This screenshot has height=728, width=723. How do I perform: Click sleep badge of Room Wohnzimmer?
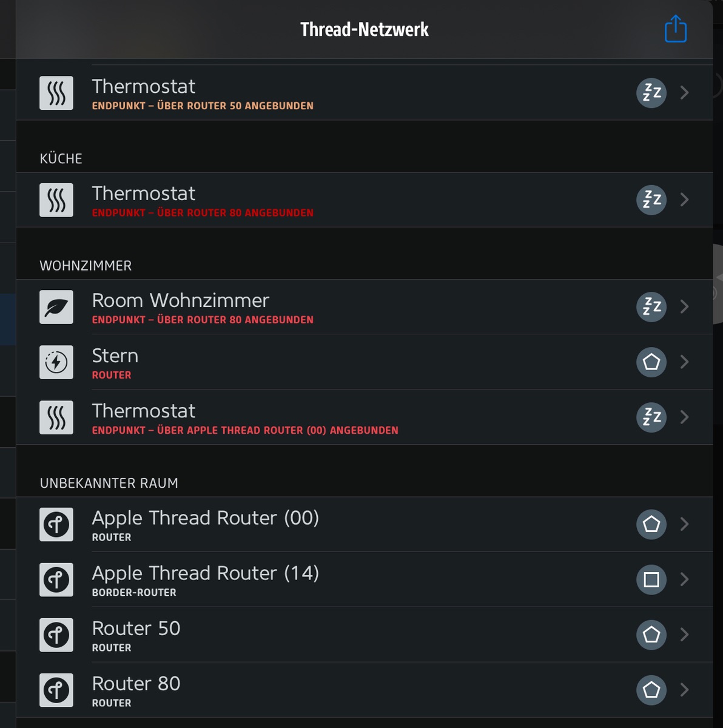[x=651, y=307]
